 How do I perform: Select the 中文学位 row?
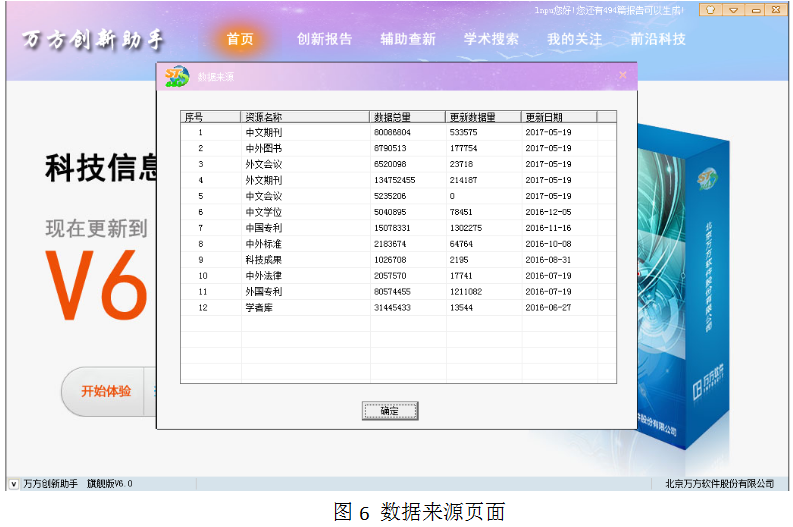pyautogui.click(x=399, y=212)
